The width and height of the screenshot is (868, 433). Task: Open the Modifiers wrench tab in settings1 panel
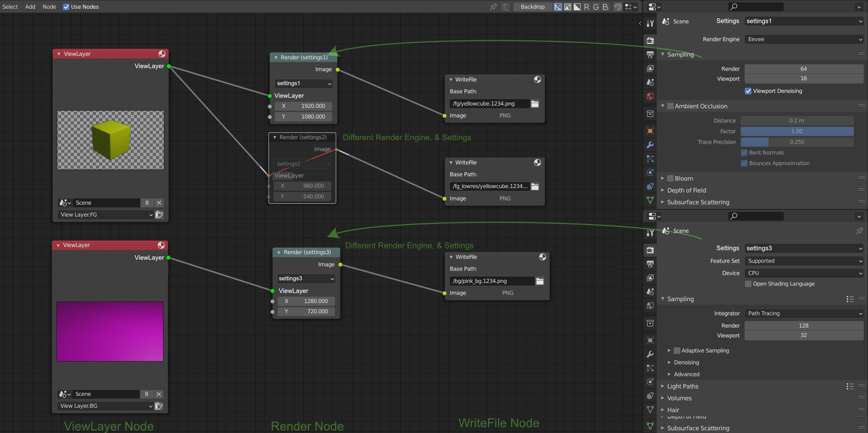pos(650,145)
